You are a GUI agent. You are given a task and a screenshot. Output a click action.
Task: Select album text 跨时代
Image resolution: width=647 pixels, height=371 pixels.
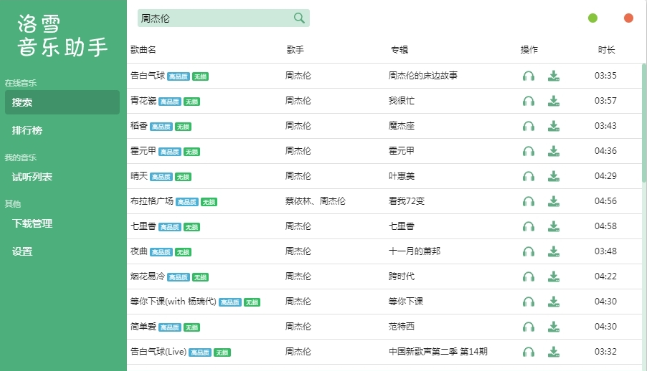(401, 276)
